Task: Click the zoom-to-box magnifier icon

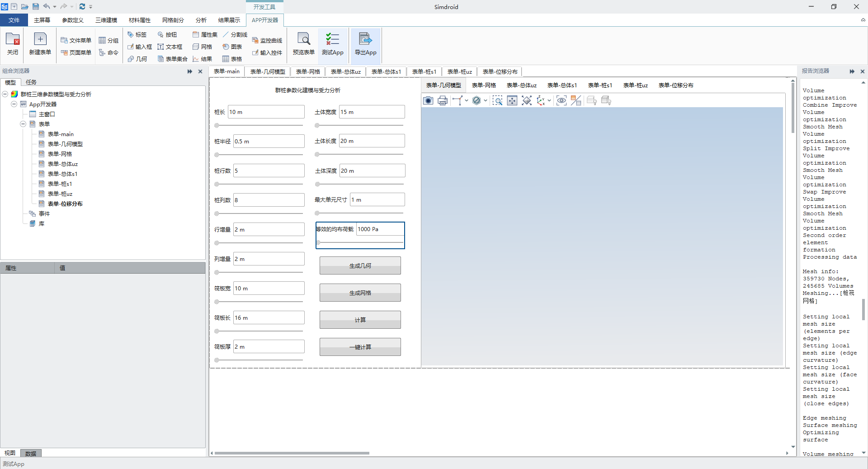Action: click(x=497, y=100)
